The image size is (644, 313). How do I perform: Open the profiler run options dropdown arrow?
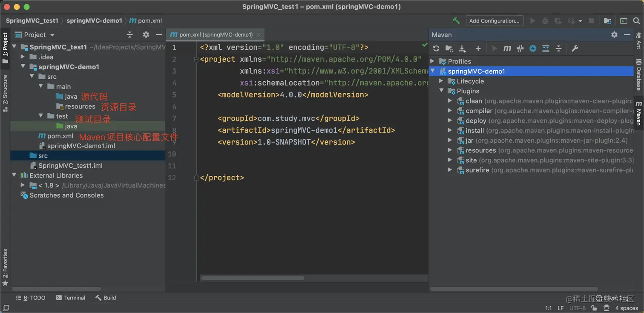click(x=581, y=20)
